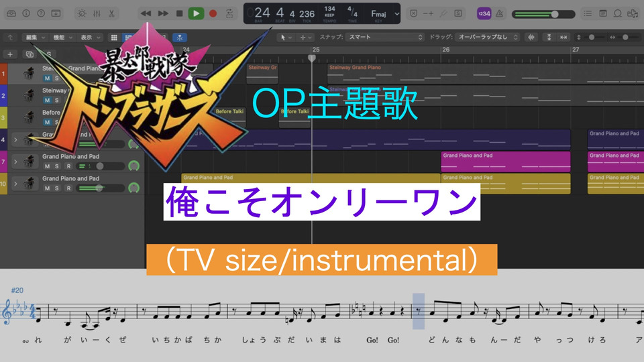Open the LCD display mode dropdown arrow
Image resolution: width=644 pixels, height=362 pixels.
(x=396, y=13)
